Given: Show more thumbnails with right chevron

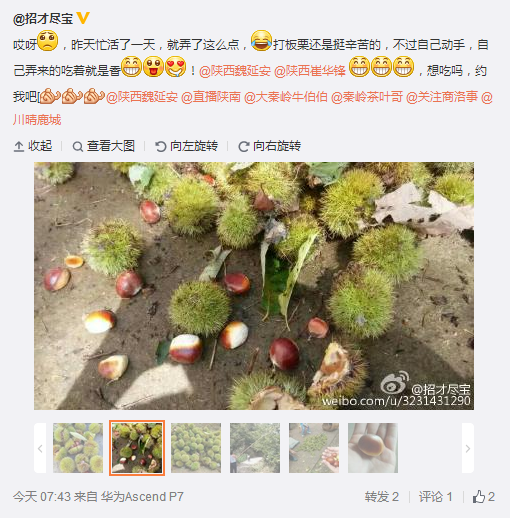Looking at the screenshot, I should click(x=468, y=448).
